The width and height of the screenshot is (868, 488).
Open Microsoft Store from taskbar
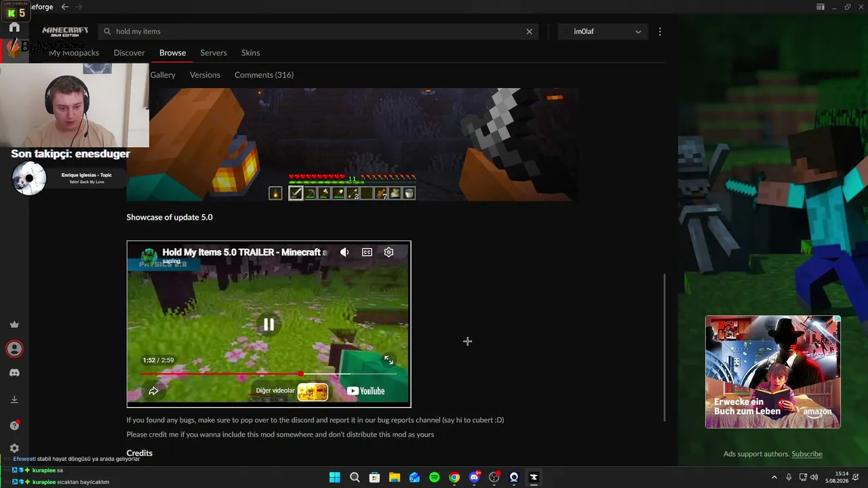[374, 477]
